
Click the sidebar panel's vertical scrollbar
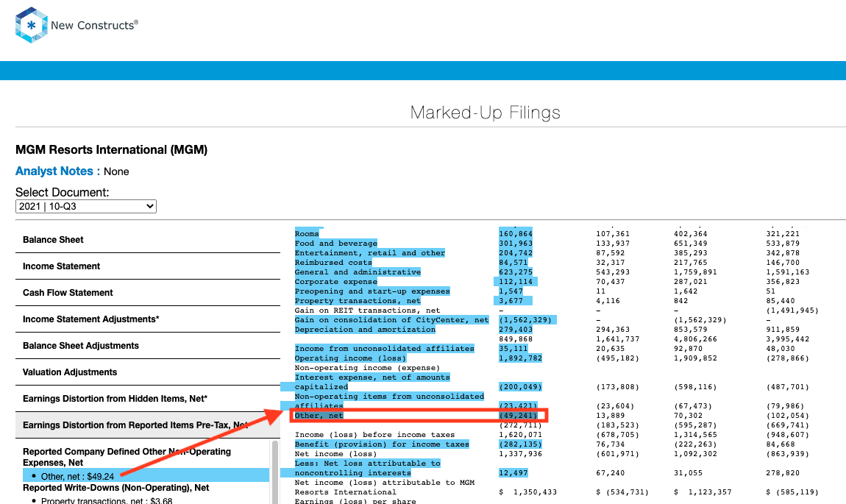275,472
